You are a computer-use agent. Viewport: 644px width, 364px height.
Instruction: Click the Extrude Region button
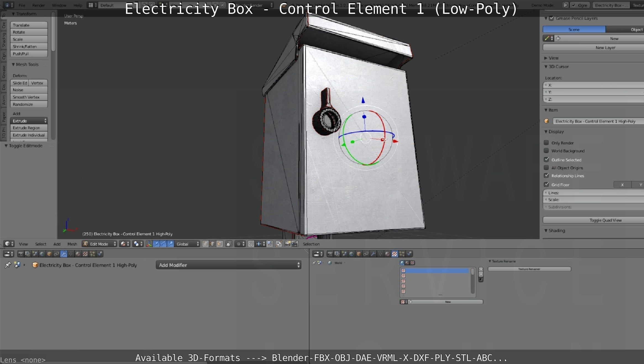[29, 128]
